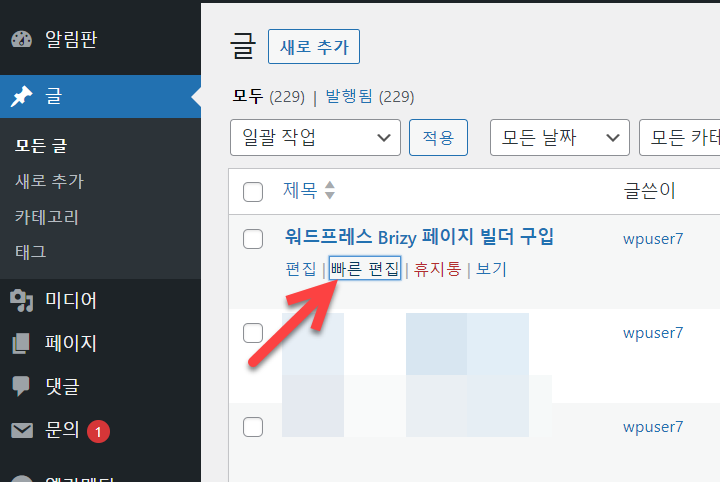This screenshot has height=482, width=720.
Task: Go to 카테고리 in the sidebar submenu
Action: (x=47, y=217)
